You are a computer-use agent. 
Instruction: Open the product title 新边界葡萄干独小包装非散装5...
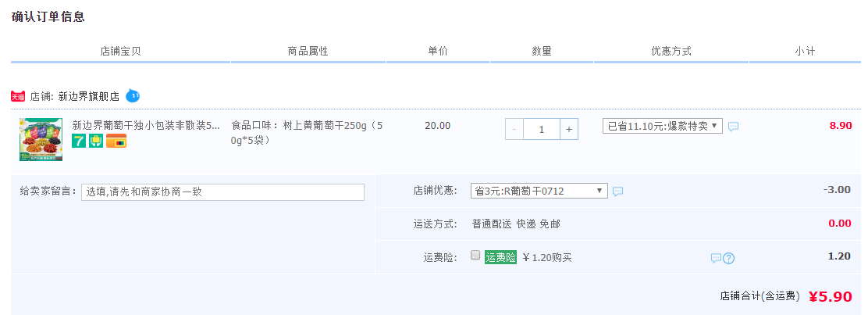(x=146, y=125)
